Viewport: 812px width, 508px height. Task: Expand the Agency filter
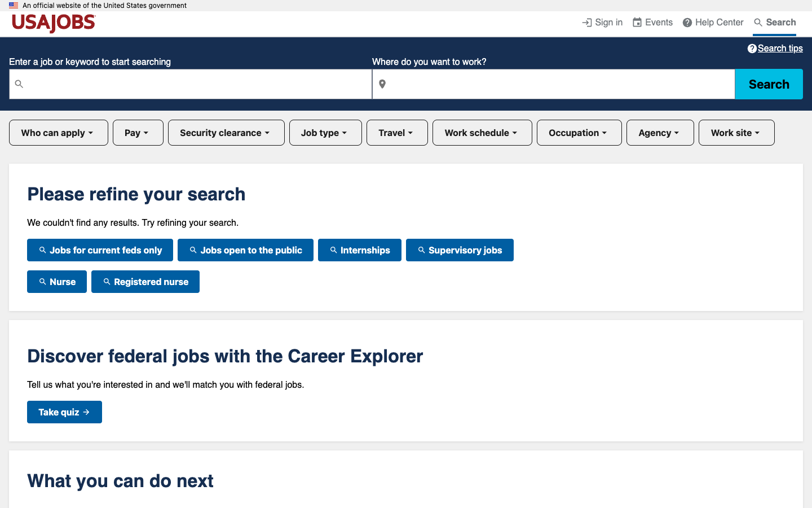tap(660, 133)
